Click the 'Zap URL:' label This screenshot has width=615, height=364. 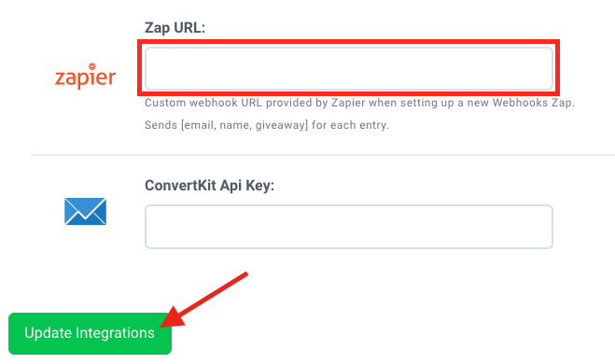tap(175, 28)
